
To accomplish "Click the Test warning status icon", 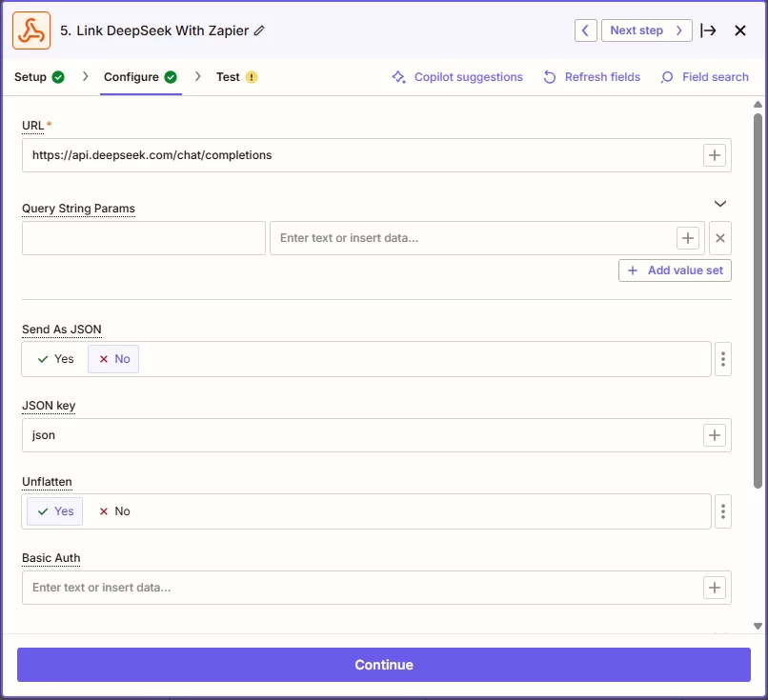I will pos(252,77).
